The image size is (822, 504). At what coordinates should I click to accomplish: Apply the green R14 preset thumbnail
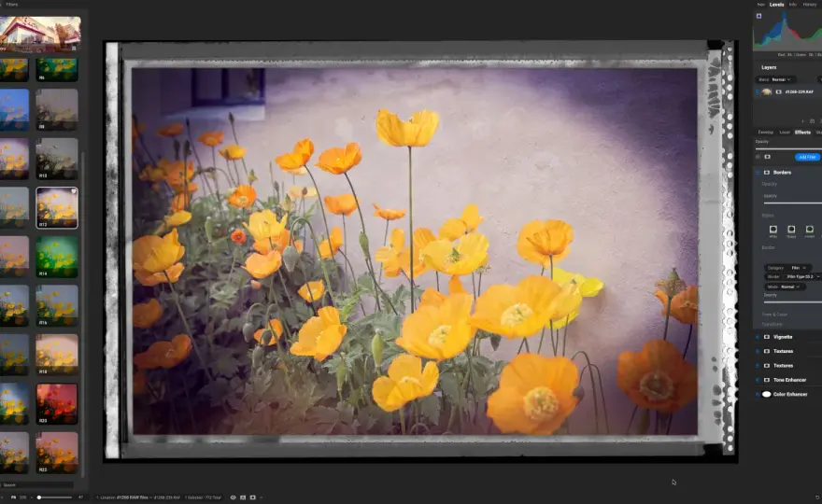57,257
